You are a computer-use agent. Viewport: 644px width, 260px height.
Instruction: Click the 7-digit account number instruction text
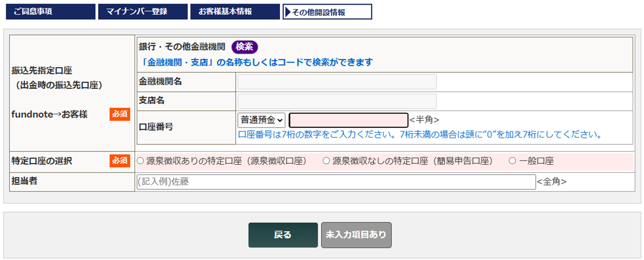tap(420, 134)
